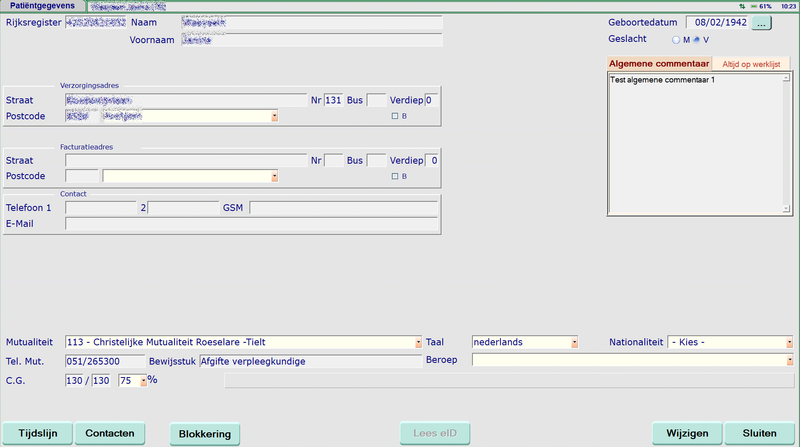This screenshot has height=447, width=800.
Task: Expand the Taal language dropdown
Action: [575, 342]
